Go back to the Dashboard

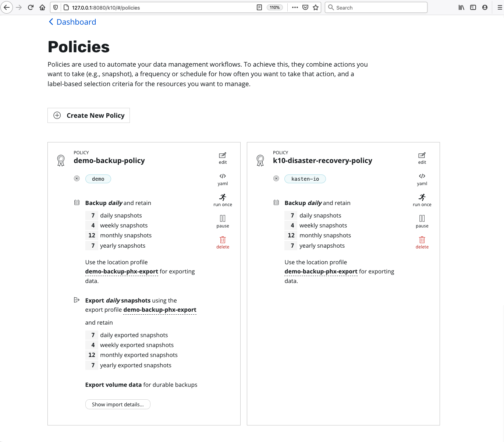click(72, 22)
